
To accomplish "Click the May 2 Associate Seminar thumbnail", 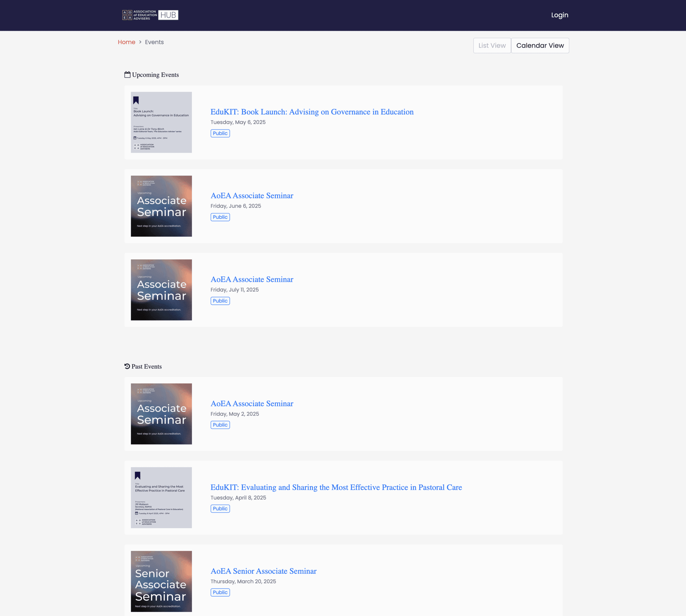I will click(161, 414).
